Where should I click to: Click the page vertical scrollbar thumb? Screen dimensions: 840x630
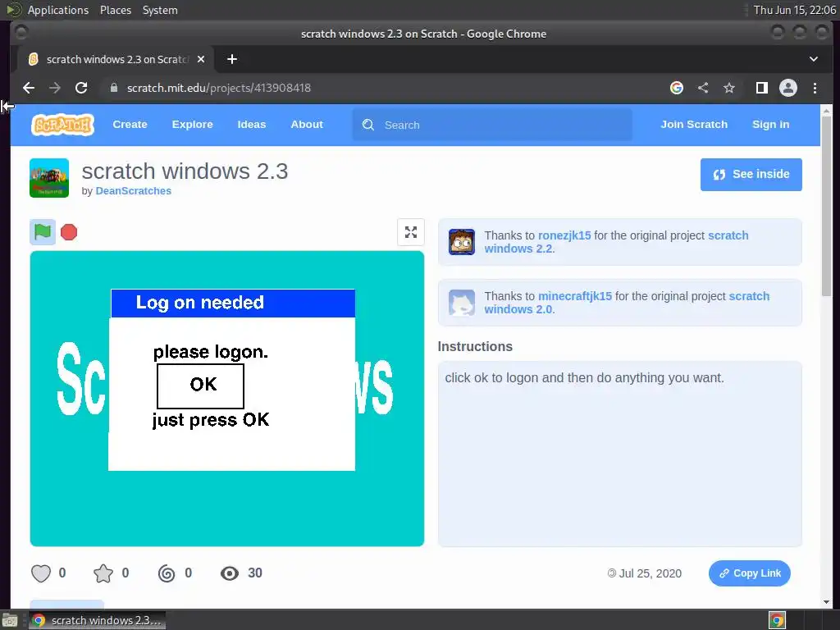[826, 205]
